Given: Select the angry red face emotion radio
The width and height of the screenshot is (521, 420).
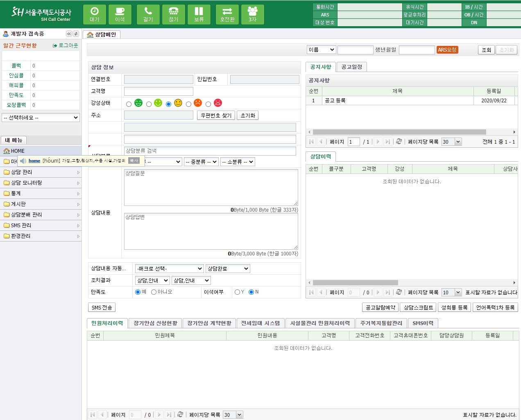Looking at the screenshot, I should [208, 104].
